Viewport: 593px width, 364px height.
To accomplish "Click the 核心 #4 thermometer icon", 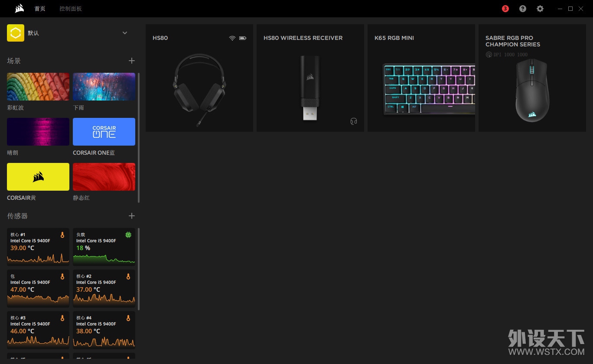I will click(x=128, y=318).
